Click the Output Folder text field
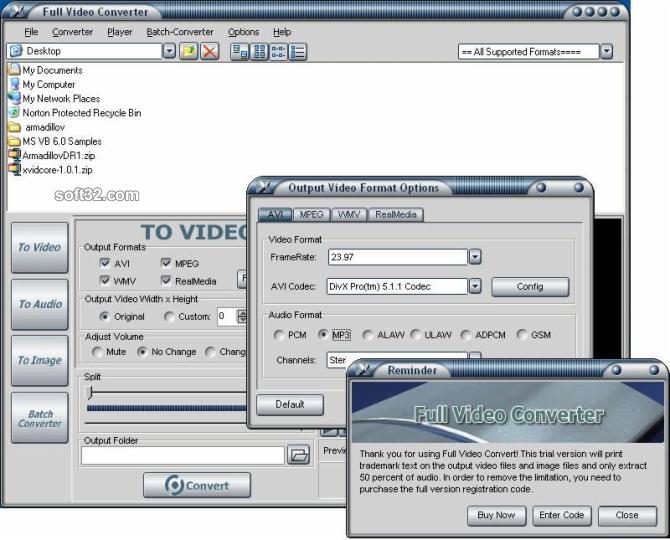This screenshot has width=670, height=540. (x=182, y=455)
